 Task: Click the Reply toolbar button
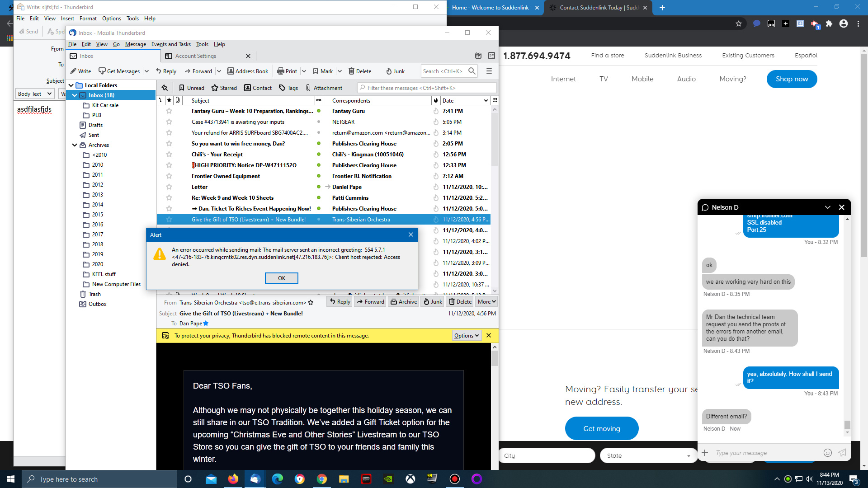166,71
